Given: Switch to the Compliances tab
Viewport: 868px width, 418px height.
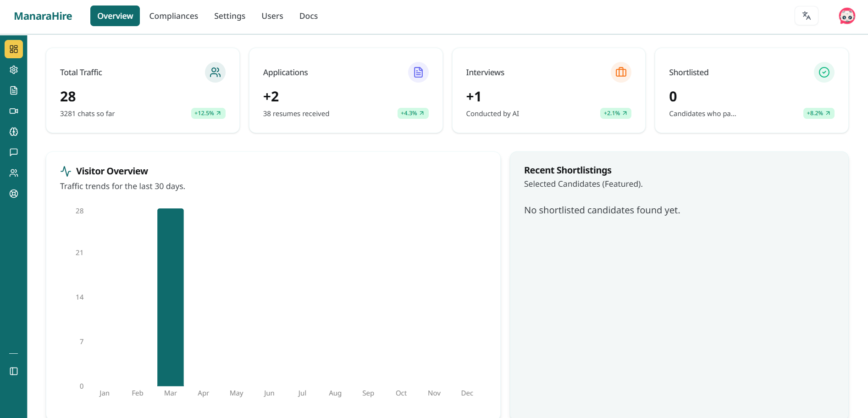Looking at the screenshot, I should click(x=173, y=16).
